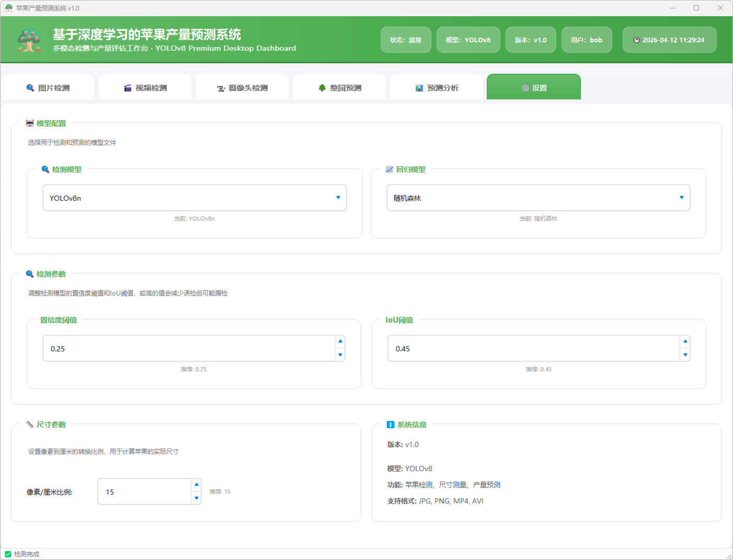Click the gear icon on 设置 tab
Screen dimensions: 733x560
pos(525,88)
